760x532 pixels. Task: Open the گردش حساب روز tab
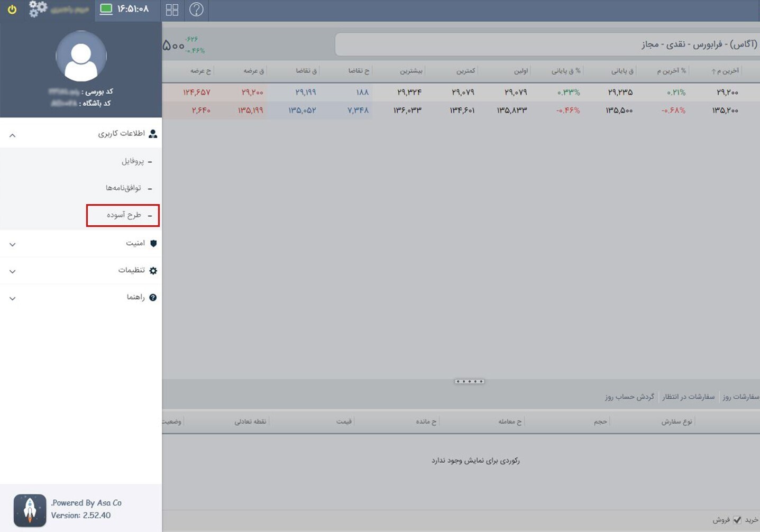pos(629,397)
